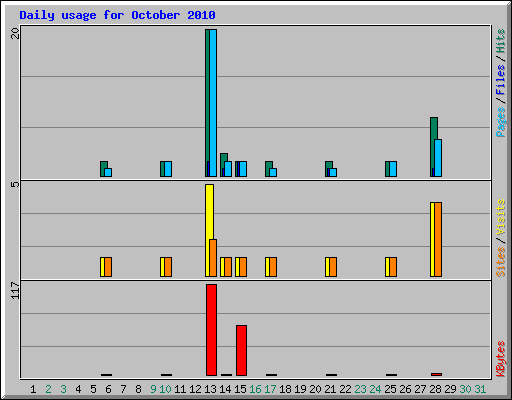
Task: Click day label '12' on the x-axis
Action: coord(195,389)
